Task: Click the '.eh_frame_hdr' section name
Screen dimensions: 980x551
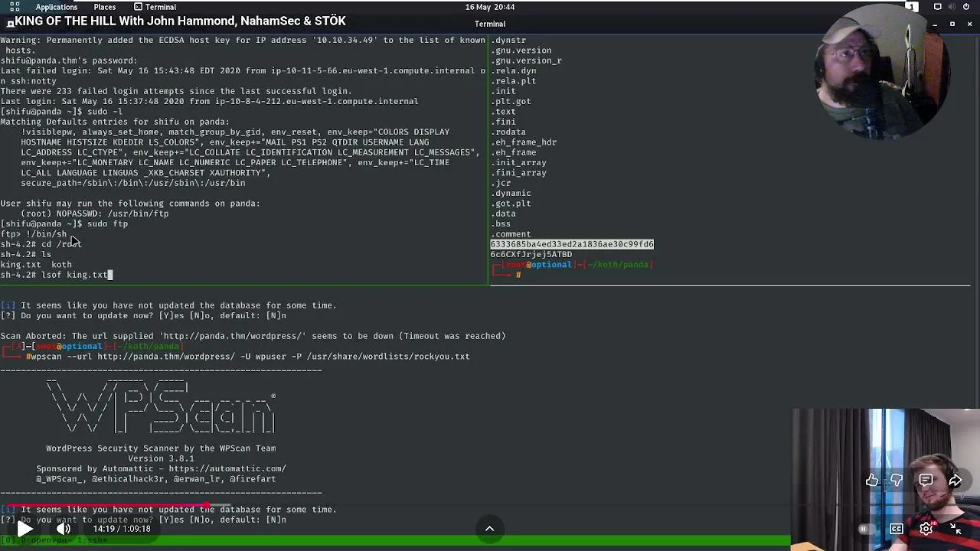Action: (x=524, y=142)
